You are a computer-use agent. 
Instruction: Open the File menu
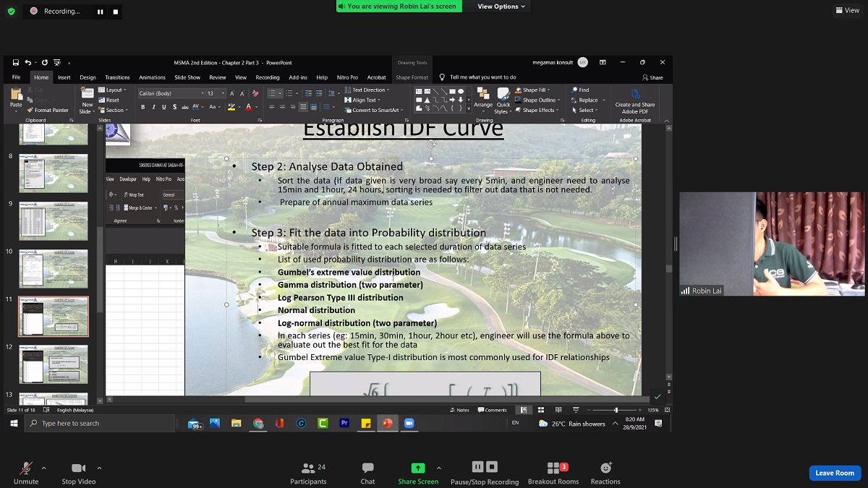[16, 77]
